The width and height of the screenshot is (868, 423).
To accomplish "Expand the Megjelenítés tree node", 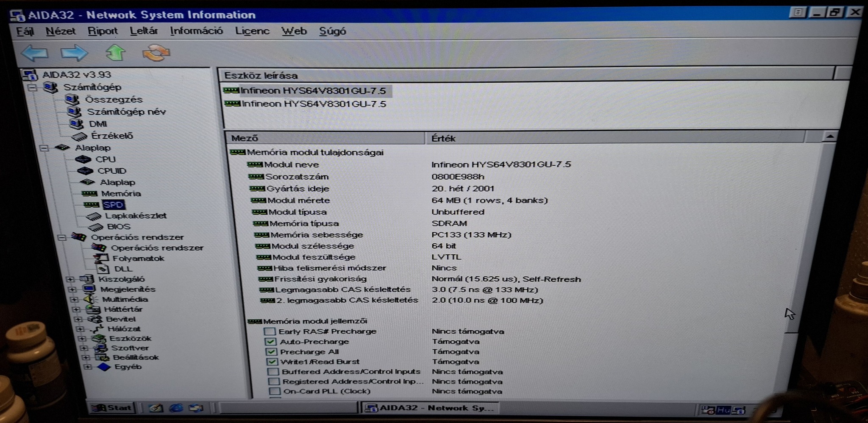I will tap(72, 289).
